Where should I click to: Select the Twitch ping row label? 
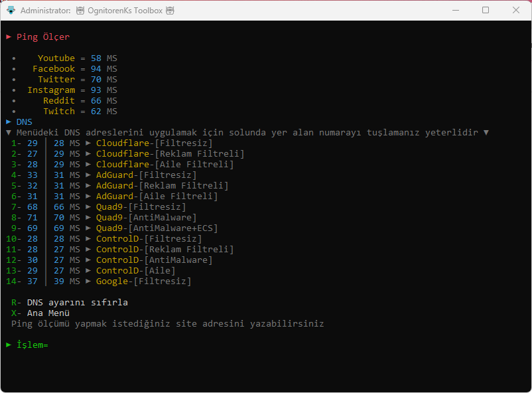point(59,111)
